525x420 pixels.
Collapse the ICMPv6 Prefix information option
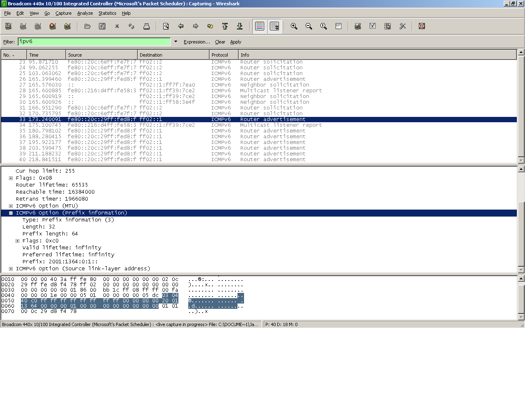11,213
